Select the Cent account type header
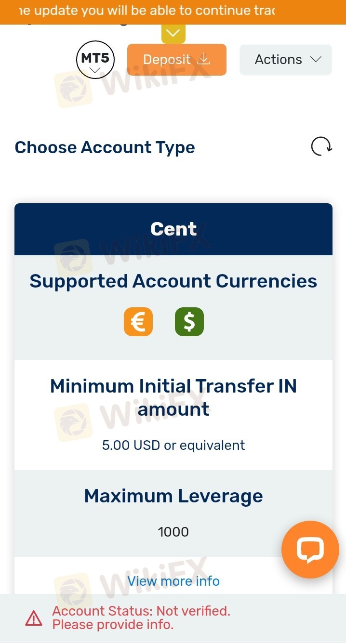The height and width of the screenshot is (644, 346). tap(173, 229)
